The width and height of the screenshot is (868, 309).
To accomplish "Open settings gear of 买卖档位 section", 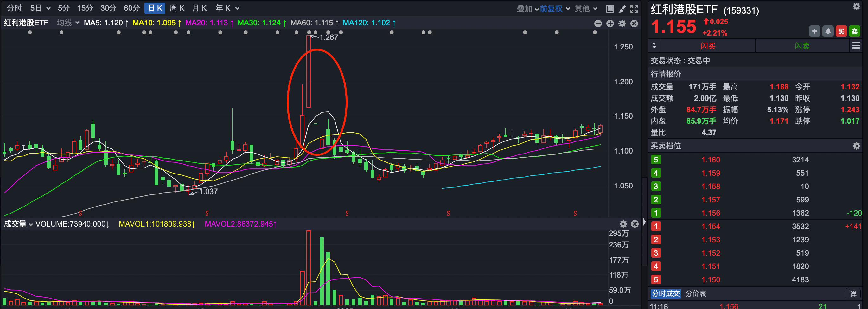I will click(x=856, y=146).
